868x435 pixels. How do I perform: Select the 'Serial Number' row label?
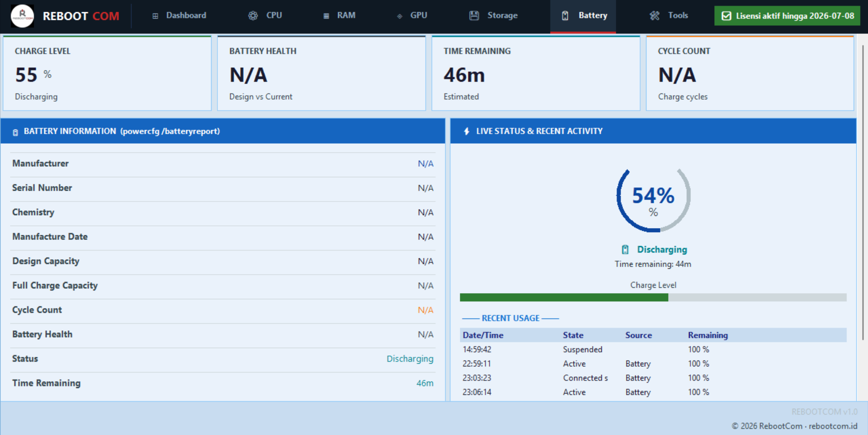click(x=42, y=188)
